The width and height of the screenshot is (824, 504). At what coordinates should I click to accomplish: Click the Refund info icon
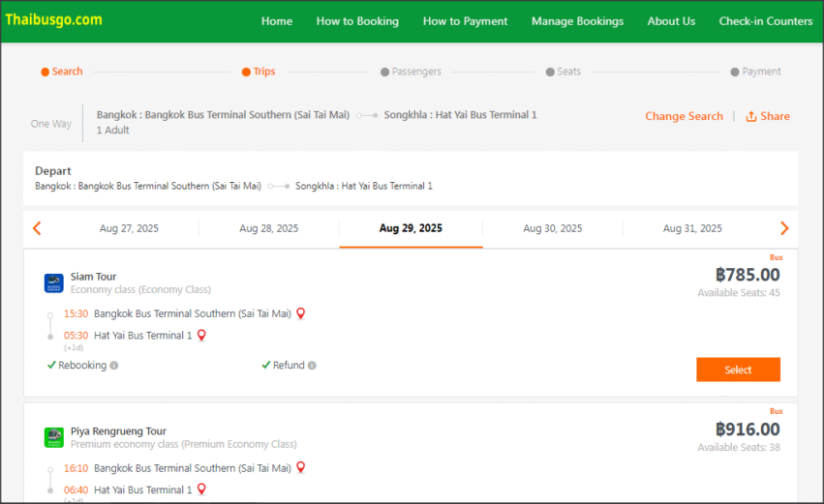pyautogui.click(x=312, y=366)
